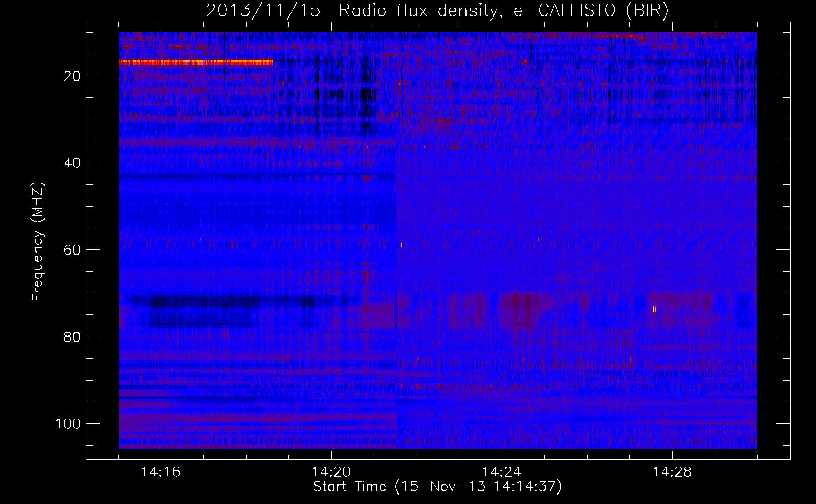Click the plot title '2013/11/15 Radio flux density, e-CALLISTO (BIR)'
The height and width of the screenshot is (504, 816).
pyautogui.click(x=437, y=11)
